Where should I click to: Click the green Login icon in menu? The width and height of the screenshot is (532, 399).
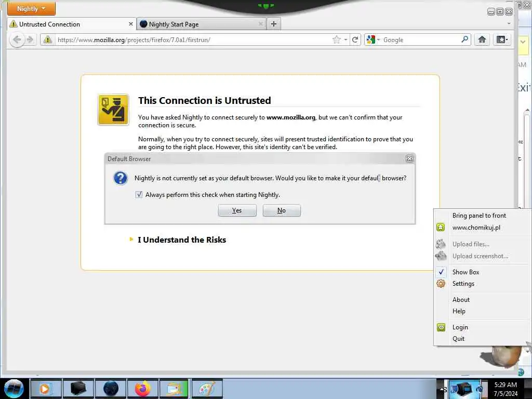[441, 327]
